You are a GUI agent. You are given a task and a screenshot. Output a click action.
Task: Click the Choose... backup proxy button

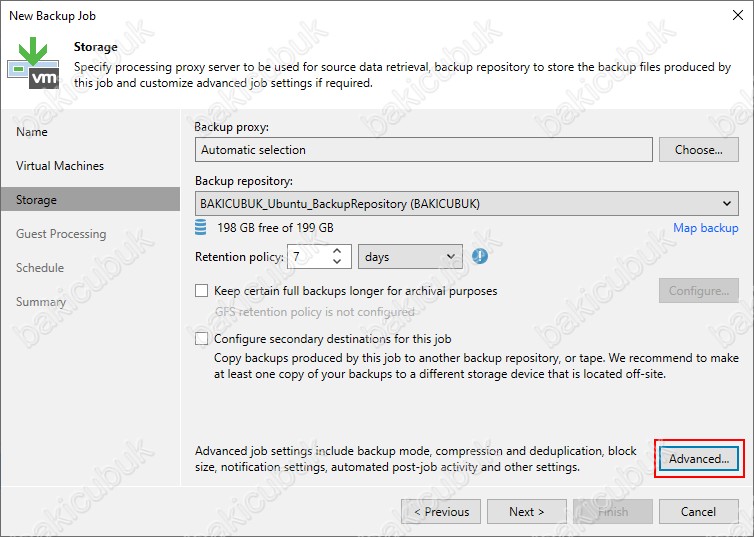pos(699,150)
